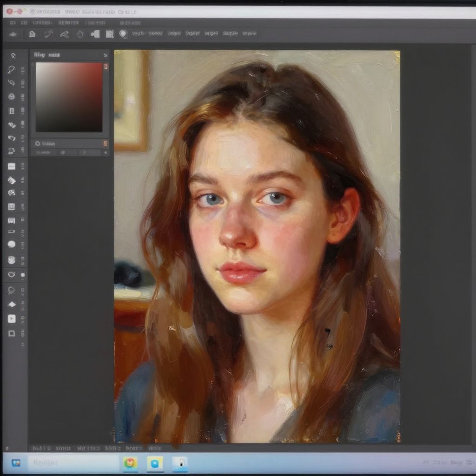
Task: Select the white rectangle tool in left toolbar
Action: (x=12, y=166)
